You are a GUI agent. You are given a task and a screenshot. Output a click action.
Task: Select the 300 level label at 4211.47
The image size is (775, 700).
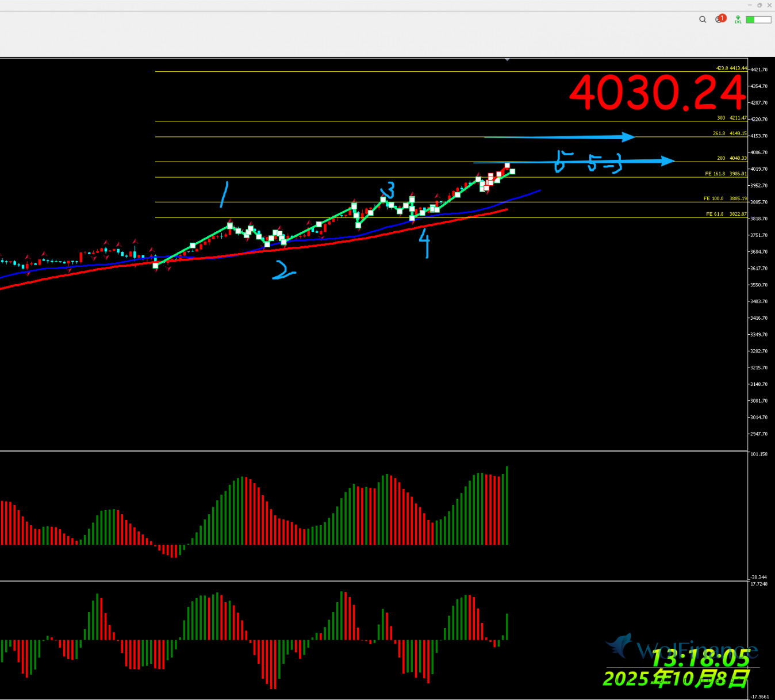pyautogui.click(x=731, y=118)
